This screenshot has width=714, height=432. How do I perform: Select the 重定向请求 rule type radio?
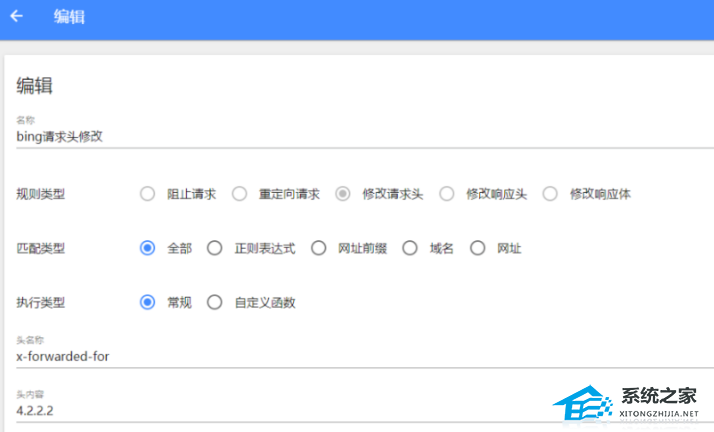click(x=240, y=194)
